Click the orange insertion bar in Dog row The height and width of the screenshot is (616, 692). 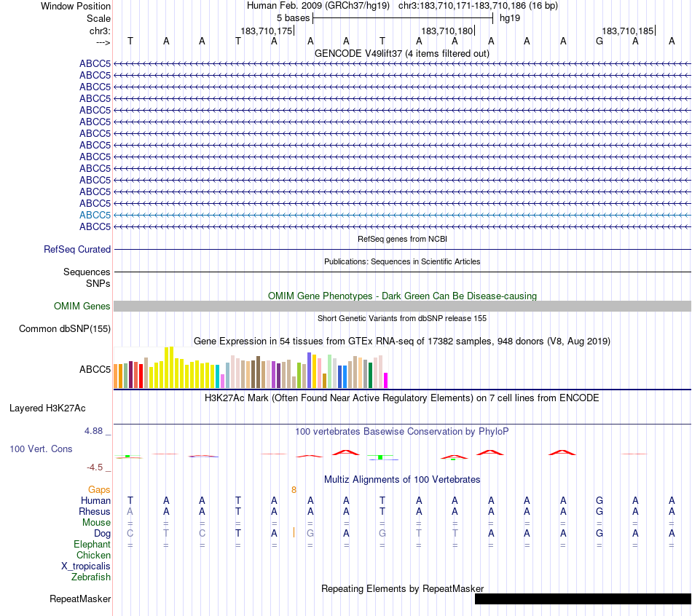point(294,532)
